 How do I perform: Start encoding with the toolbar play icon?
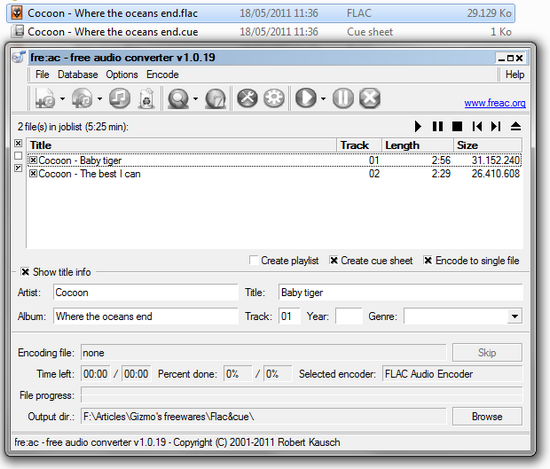point(306,98)
